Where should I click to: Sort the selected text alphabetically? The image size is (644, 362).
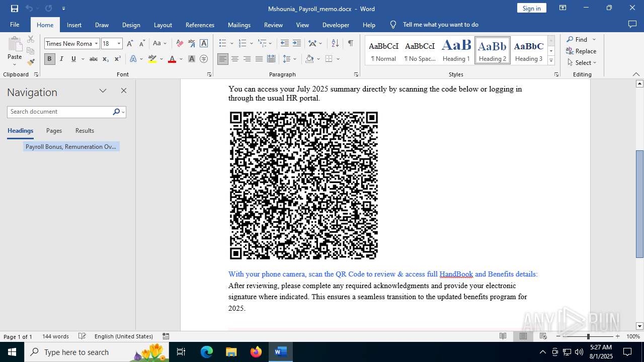click(335, 43)
